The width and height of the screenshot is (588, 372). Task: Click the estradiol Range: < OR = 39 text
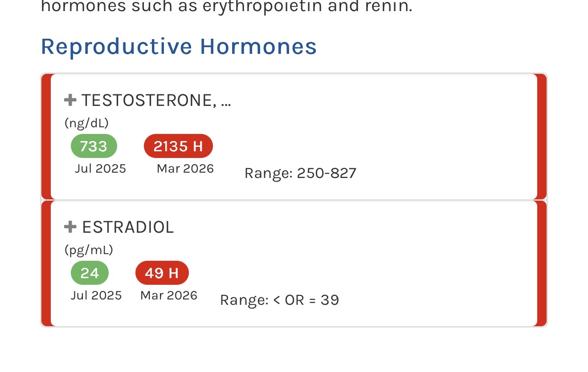279,300
